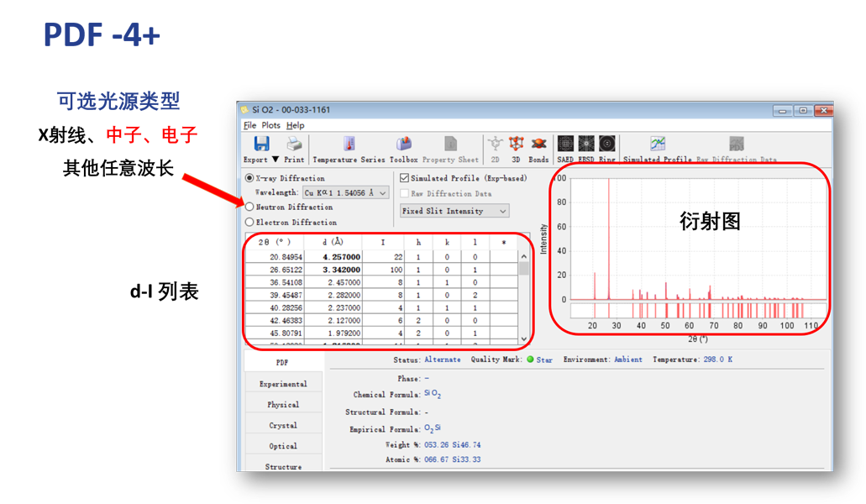Click the d (Å) column header
The height and width of the screenshot is (504, 866).
333,242
